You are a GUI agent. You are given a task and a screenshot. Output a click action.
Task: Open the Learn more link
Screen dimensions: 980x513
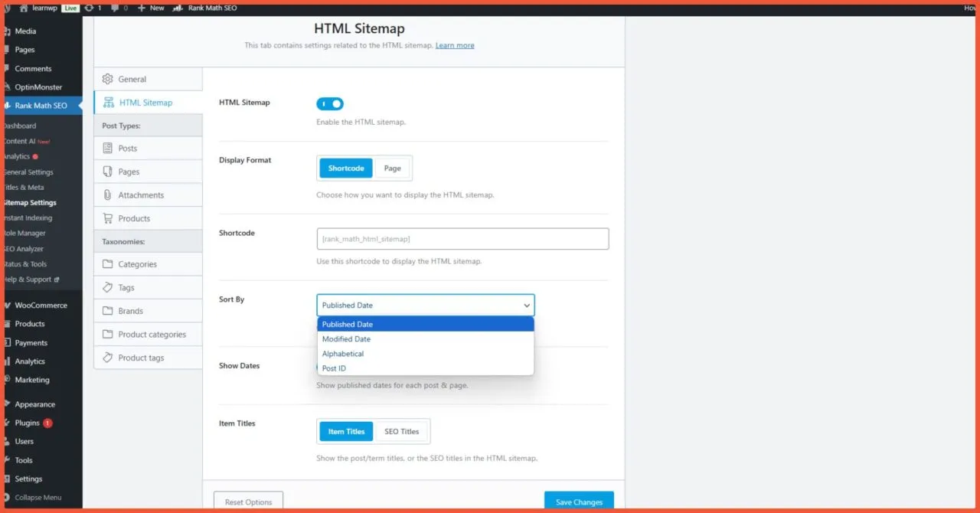[455, 45]
